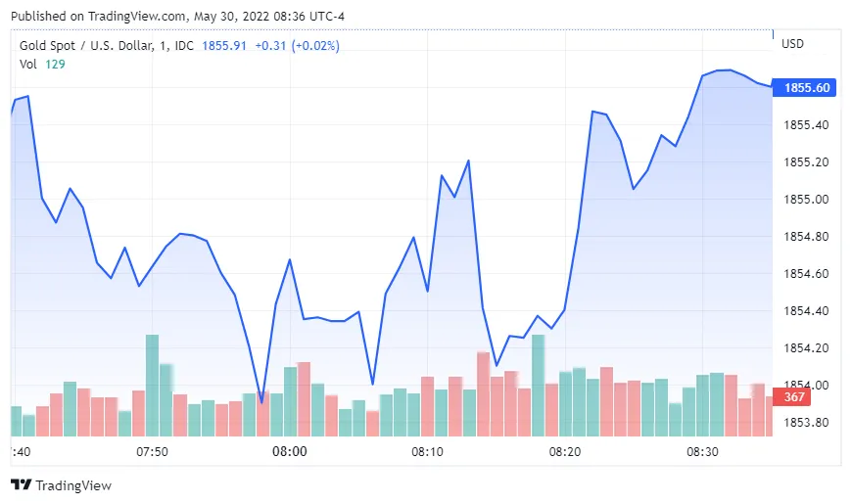Click the TradingView logo icon

pos(22,484)
